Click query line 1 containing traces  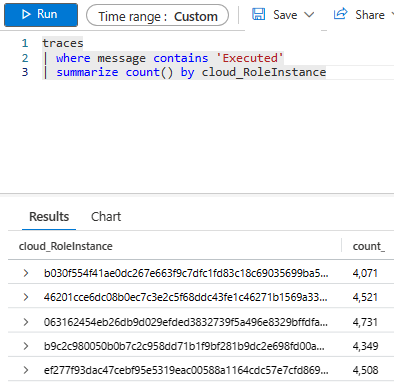[63, 43]
